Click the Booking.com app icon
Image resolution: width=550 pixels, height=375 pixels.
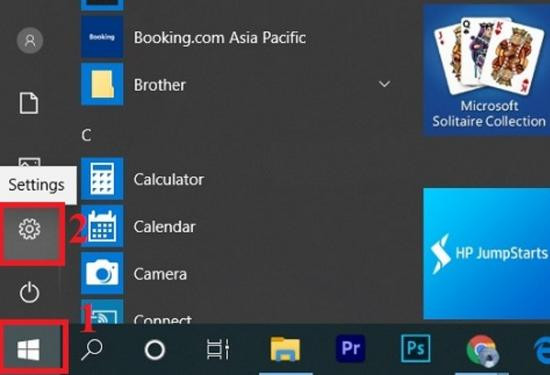click(102, 37)
